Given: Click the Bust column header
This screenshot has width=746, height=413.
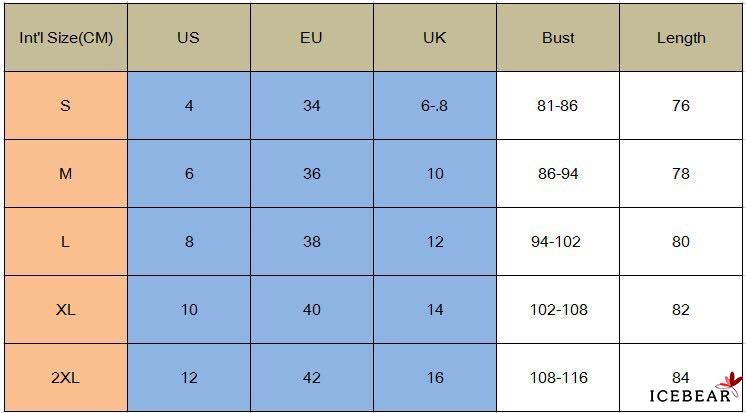Looking at the screenshot, I should [x=558, y=38].
